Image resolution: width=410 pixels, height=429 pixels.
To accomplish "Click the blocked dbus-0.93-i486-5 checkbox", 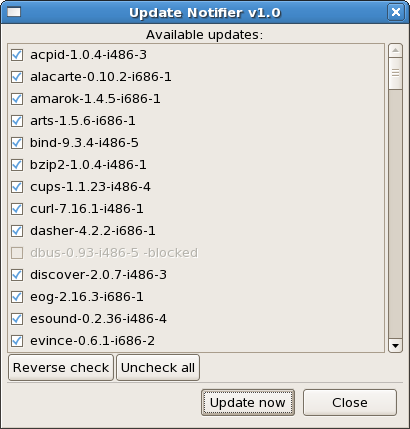I will pos(17,253).
